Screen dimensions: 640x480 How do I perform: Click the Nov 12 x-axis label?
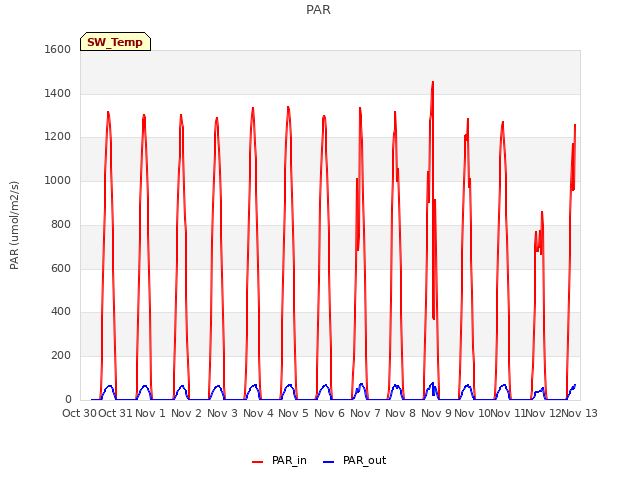[x=543, y=413]
